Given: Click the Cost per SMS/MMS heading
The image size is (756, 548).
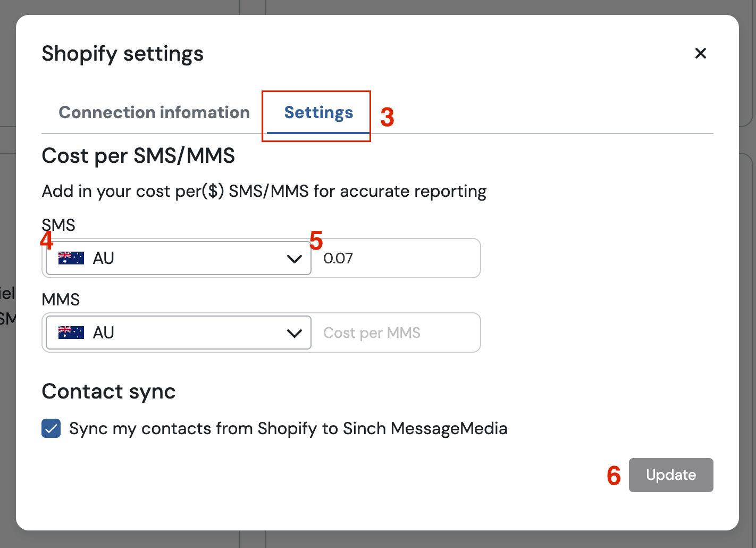Looking at the screenshot, I should [x=138, y=156].
